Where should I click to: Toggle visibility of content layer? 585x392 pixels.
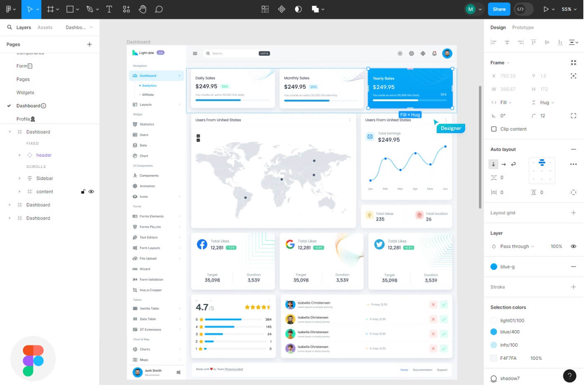coord(91,192)
